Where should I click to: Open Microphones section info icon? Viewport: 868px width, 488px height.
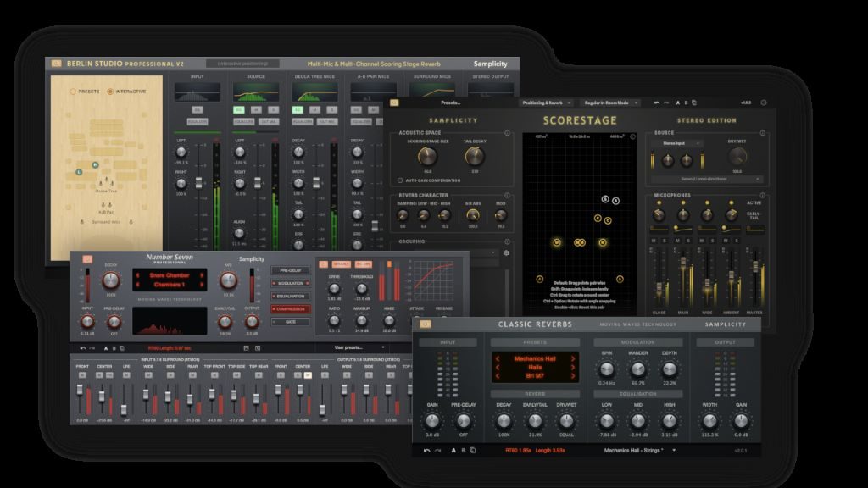tap(762, 196)
